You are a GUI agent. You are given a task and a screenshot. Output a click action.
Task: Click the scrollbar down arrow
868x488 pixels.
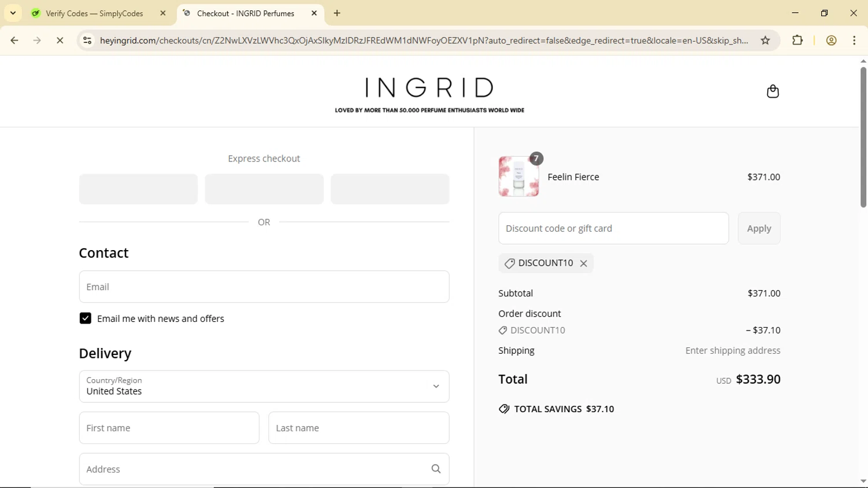[x=863, y=481]
